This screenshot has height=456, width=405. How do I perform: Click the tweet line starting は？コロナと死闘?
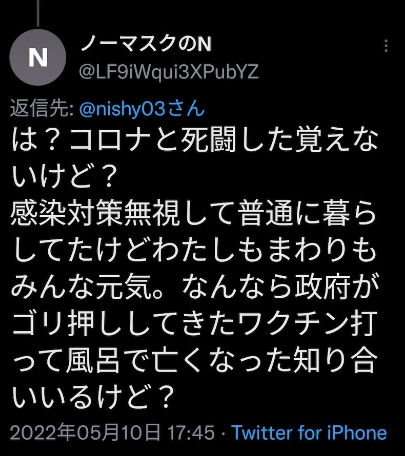[195, 139]
